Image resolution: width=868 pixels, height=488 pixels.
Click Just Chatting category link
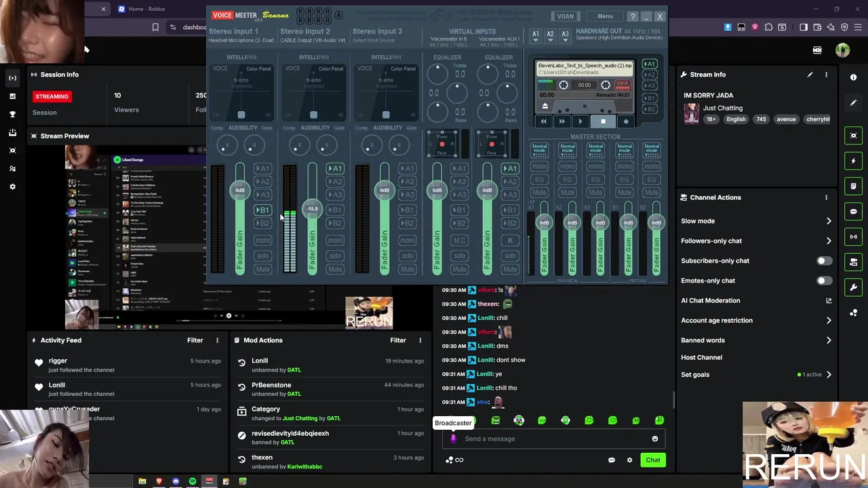[722, 108]
